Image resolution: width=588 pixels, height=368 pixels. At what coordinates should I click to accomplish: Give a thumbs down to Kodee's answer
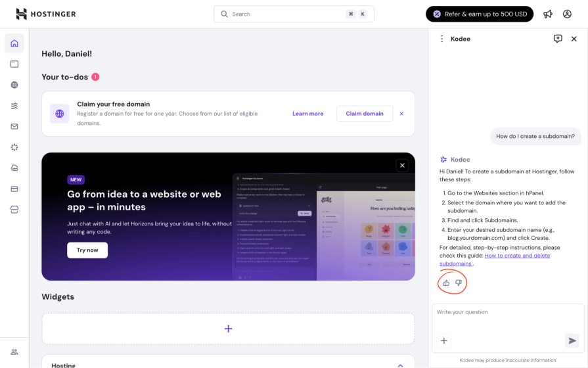(x=459, y=283)
